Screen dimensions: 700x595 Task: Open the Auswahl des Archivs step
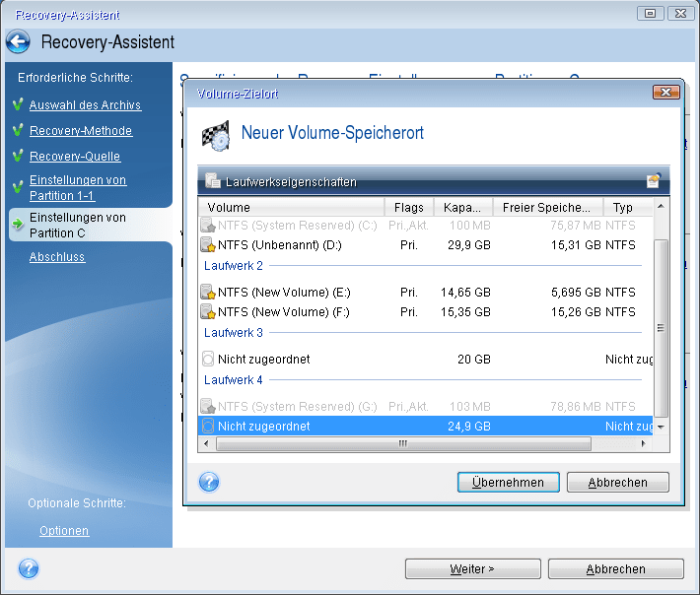(85, 105)
